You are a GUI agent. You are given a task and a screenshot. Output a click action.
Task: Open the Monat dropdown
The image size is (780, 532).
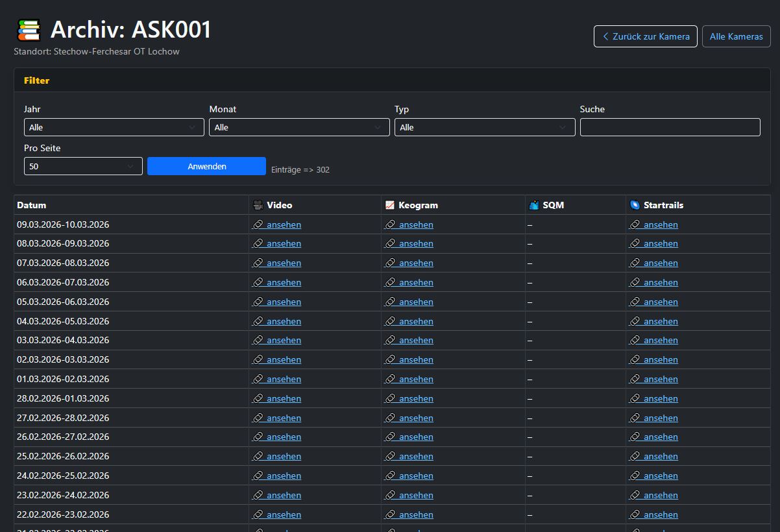coord(299,127)
